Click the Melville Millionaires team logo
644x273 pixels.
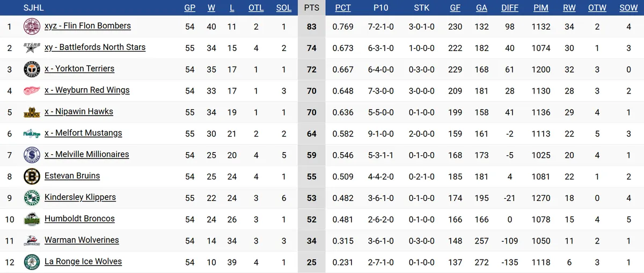point(32,155)
